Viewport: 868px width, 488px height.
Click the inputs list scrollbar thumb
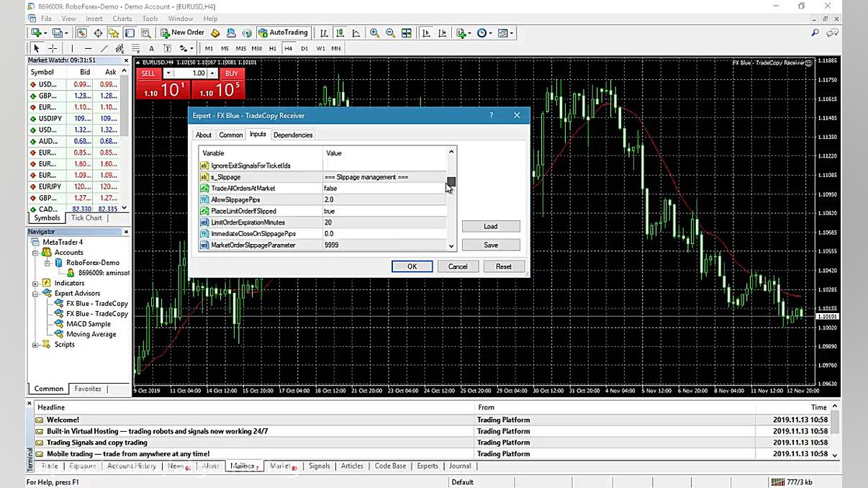(451, 181)
